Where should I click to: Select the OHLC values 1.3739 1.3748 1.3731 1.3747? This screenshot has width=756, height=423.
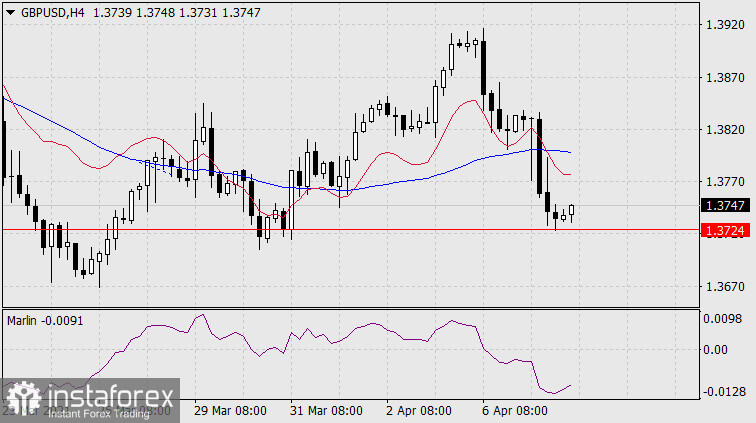[x=176, y=13]
